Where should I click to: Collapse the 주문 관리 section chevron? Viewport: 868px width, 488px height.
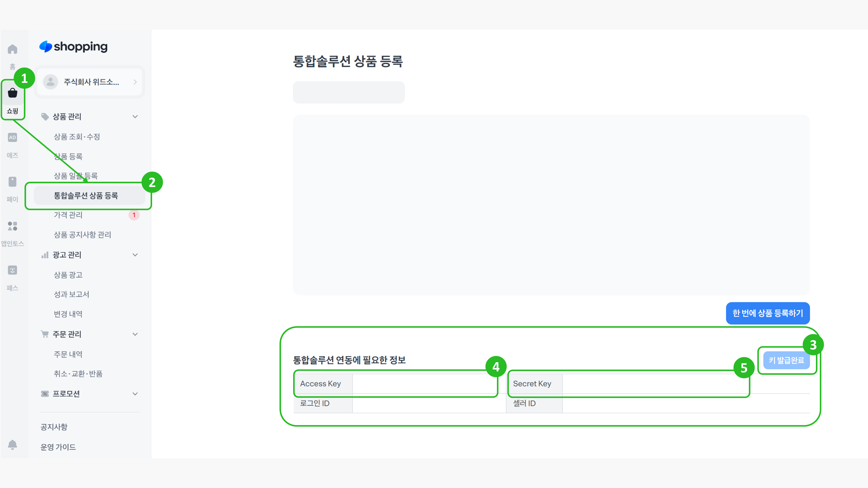click(x=135, y=334)
